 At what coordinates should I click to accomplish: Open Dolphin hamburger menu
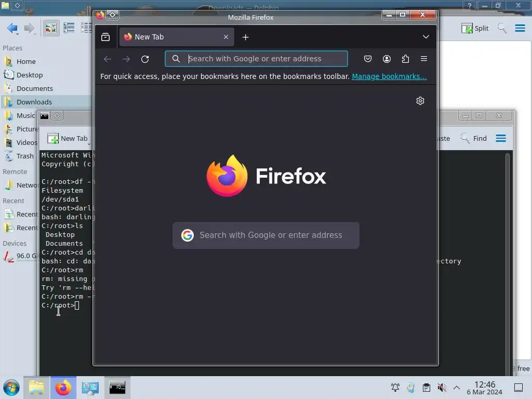point(520,28)
